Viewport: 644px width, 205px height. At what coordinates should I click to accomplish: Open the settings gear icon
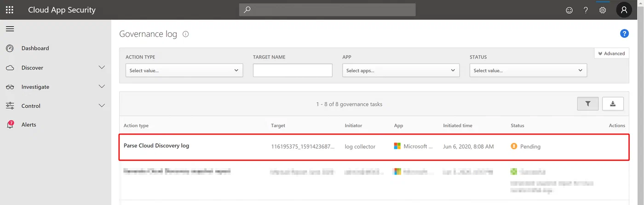point(603,10)
